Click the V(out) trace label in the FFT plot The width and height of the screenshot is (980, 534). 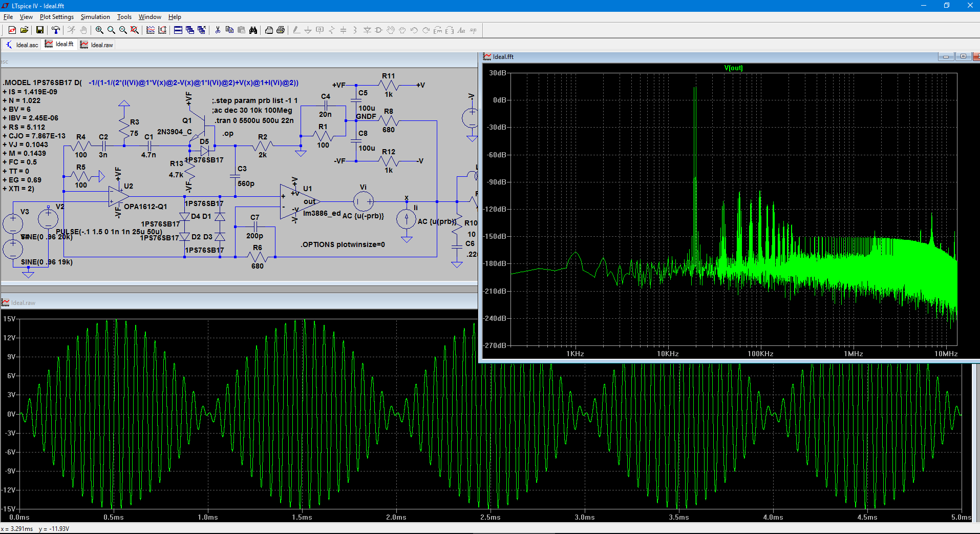pos(733,68)
